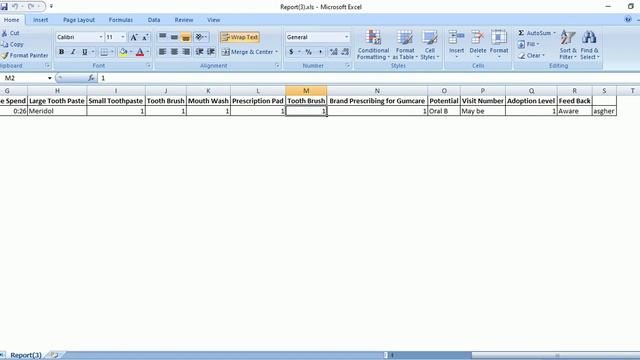Click the Undo arrow icon
The height and width of the screenshot is (360, 640).
(x=15, y=7)
